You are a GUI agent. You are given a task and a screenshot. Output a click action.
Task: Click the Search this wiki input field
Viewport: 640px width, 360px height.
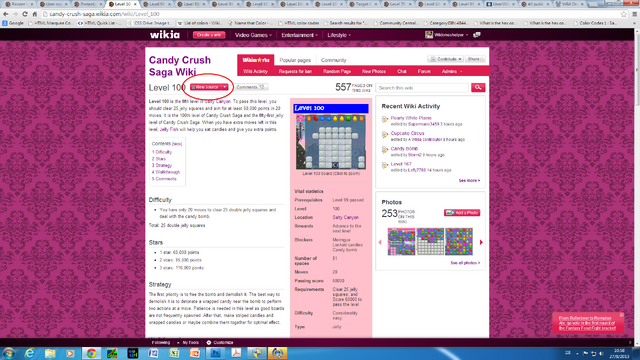[x=422, y=88]
